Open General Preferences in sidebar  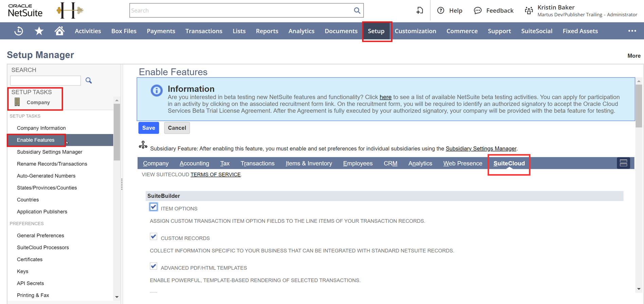40,235
